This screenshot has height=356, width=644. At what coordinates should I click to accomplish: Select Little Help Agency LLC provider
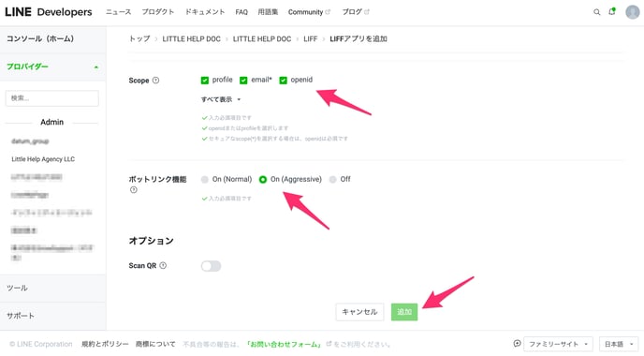(x=43, y=159)
